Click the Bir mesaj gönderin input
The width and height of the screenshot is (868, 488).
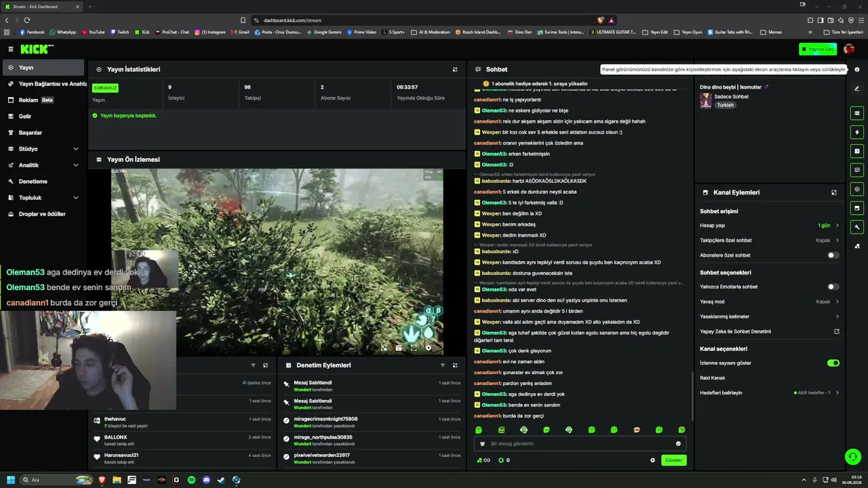(x=580, y=444)
